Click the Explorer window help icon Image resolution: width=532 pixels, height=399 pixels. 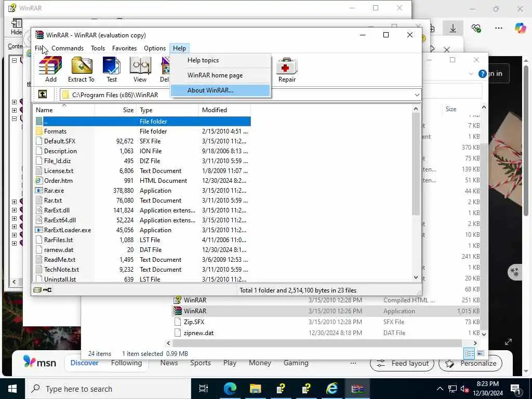pos(482,74)
